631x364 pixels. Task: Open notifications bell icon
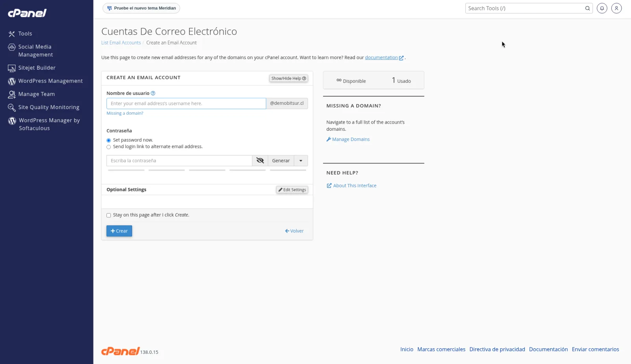[602, 8]
